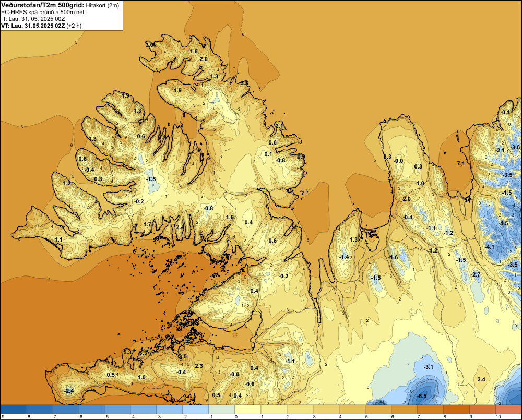Viewport: 522px width, 420px height.
Task: Click the '-4.5' temperature value
Action: [503, 223]
